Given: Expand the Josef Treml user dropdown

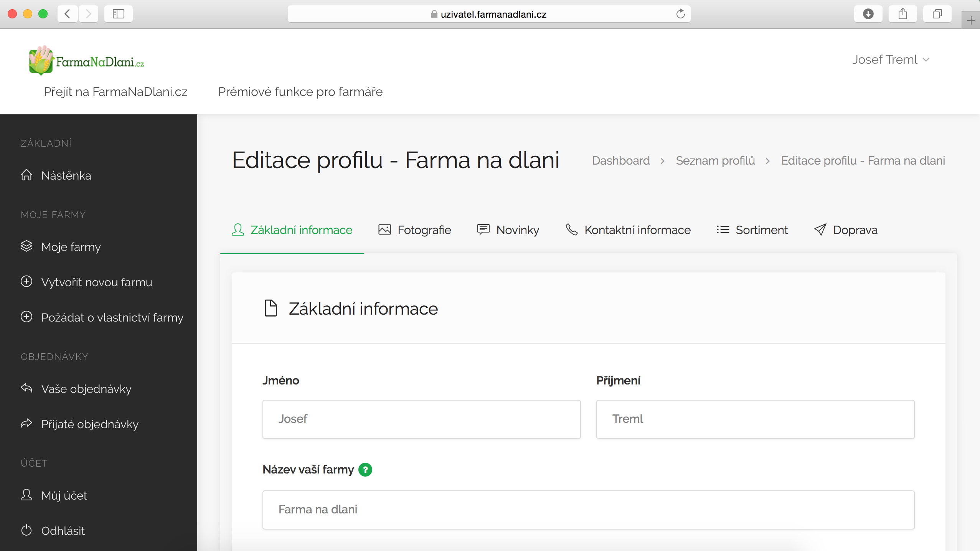Looking at the screenshot, I should click(890, 59).
